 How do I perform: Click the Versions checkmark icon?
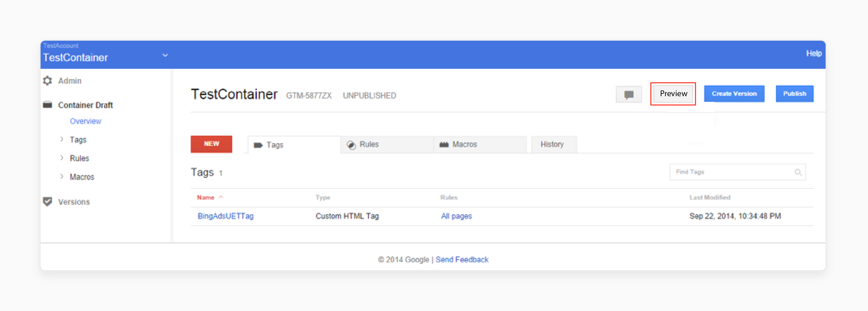48,201
